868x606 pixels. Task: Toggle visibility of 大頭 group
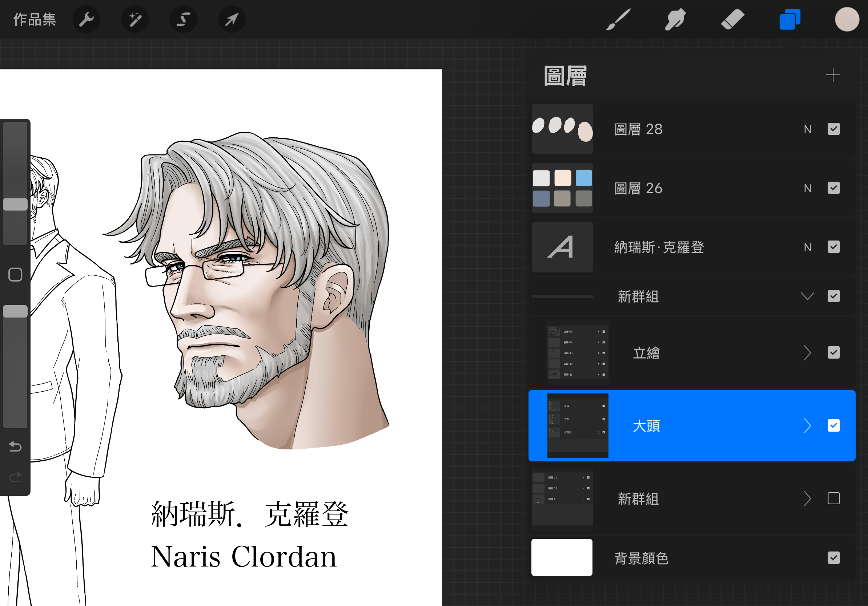point(833,426)
